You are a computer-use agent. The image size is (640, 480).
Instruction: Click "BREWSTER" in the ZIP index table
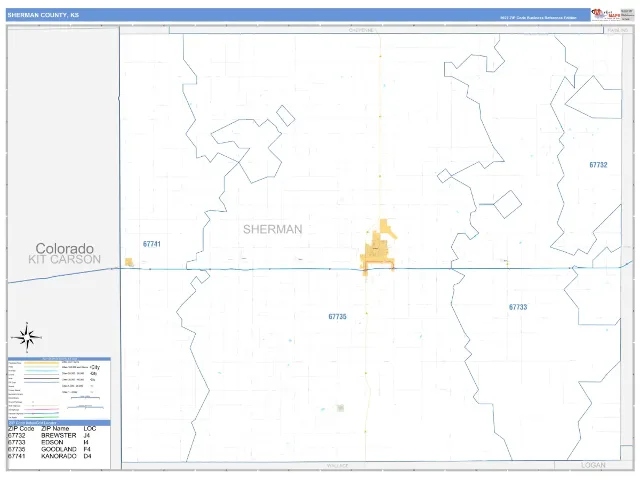coord(59,436)
